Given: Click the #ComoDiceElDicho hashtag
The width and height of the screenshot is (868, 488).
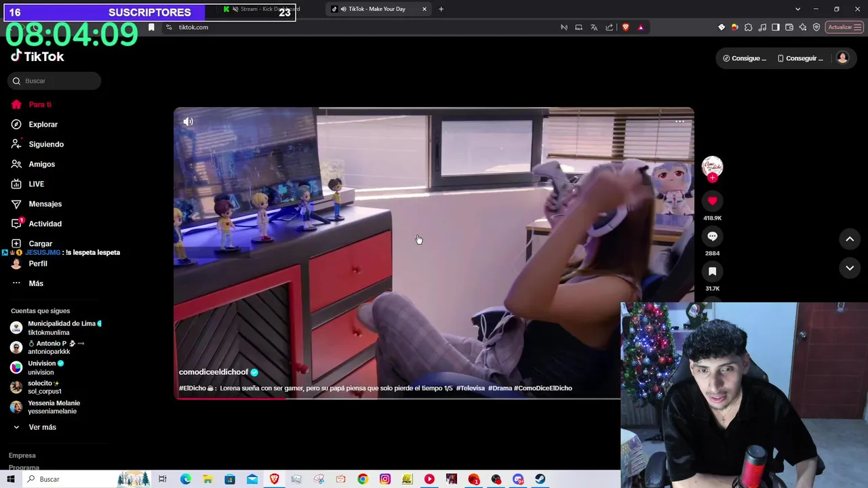Looking at the screenshot, I should (543, 388).
